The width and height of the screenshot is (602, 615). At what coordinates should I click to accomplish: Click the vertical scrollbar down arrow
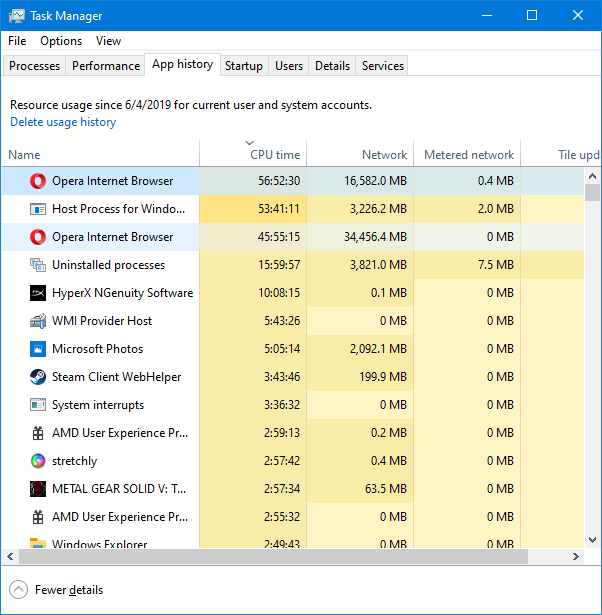592,540
